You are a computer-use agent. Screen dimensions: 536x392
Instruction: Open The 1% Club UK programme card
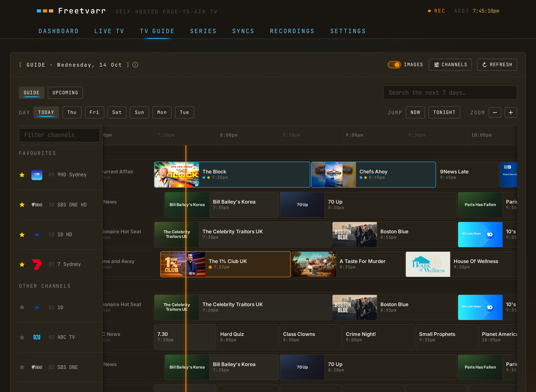point(225,264)
